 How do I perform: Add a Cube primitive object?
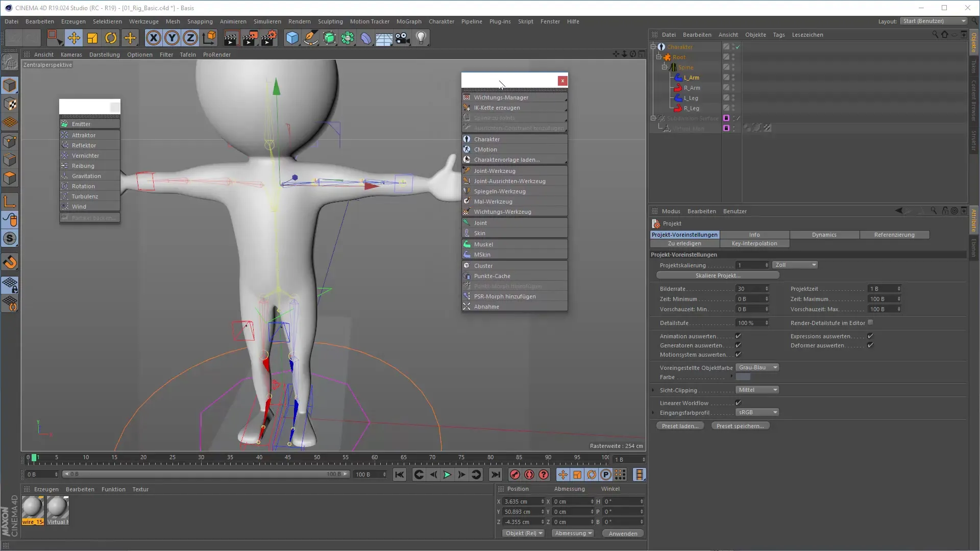tap(292, 38)
